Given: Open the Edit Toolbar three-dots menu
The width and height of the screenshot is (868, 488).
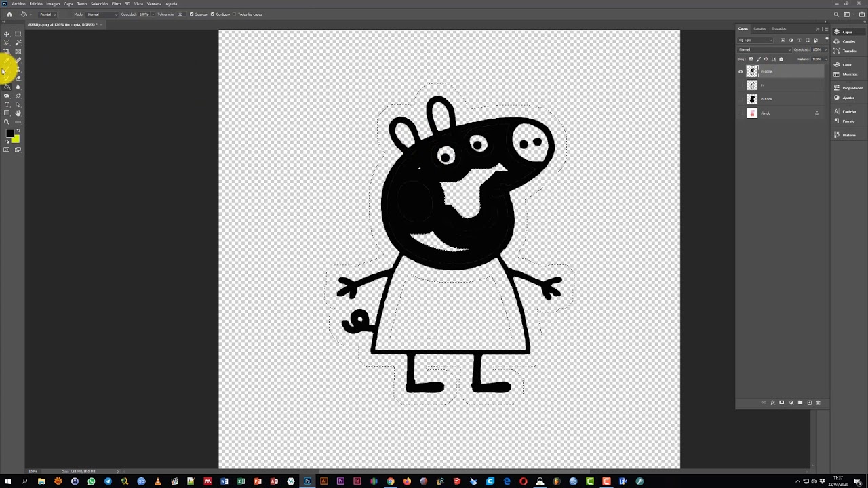Looking at the screenshot, I should pyautogui.click(x=18, y=122).
